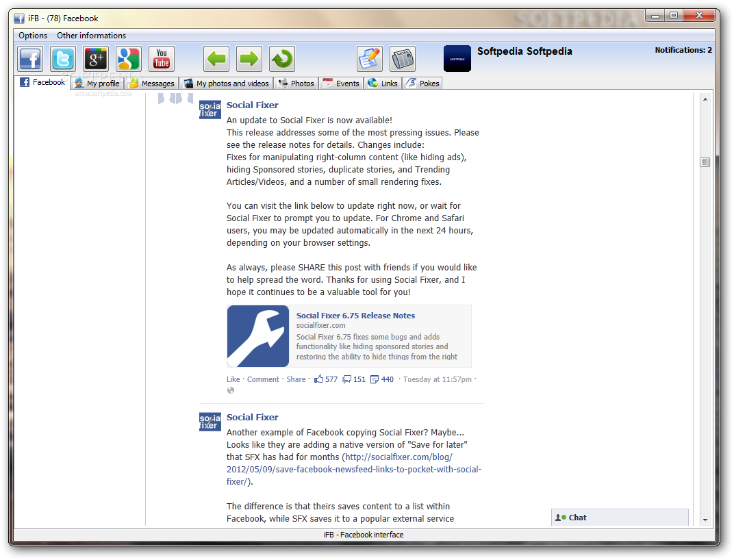
Task: Open Google Plus toolbar icon
Action: point(96,59)
